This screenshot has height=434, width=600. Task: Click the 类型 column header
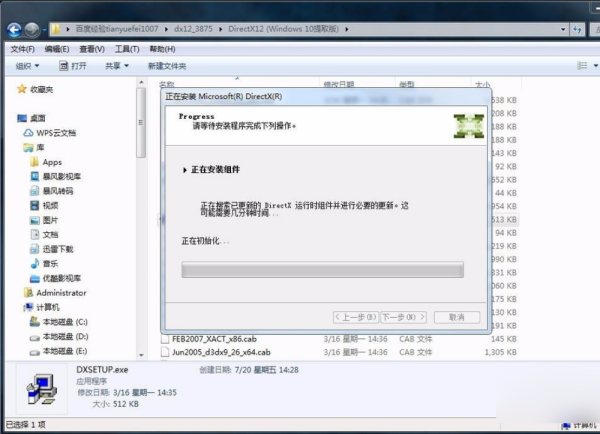point(406,84)
